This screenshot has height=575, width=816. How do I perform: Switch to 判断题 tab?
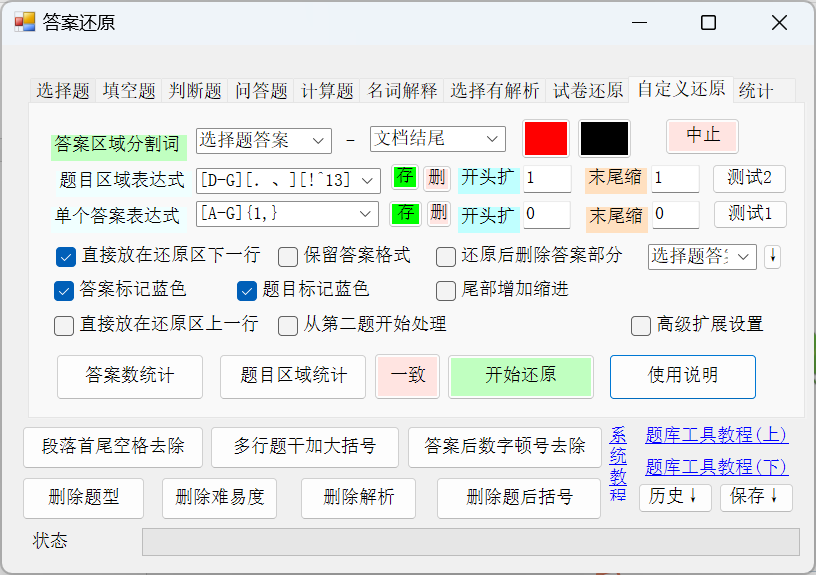click(x=195, y=91)
